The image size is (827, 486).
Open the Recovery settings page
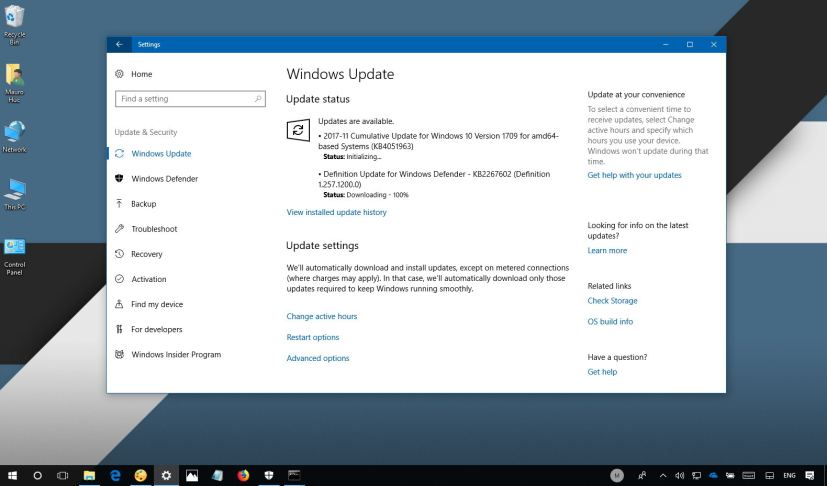pos(147,254)
